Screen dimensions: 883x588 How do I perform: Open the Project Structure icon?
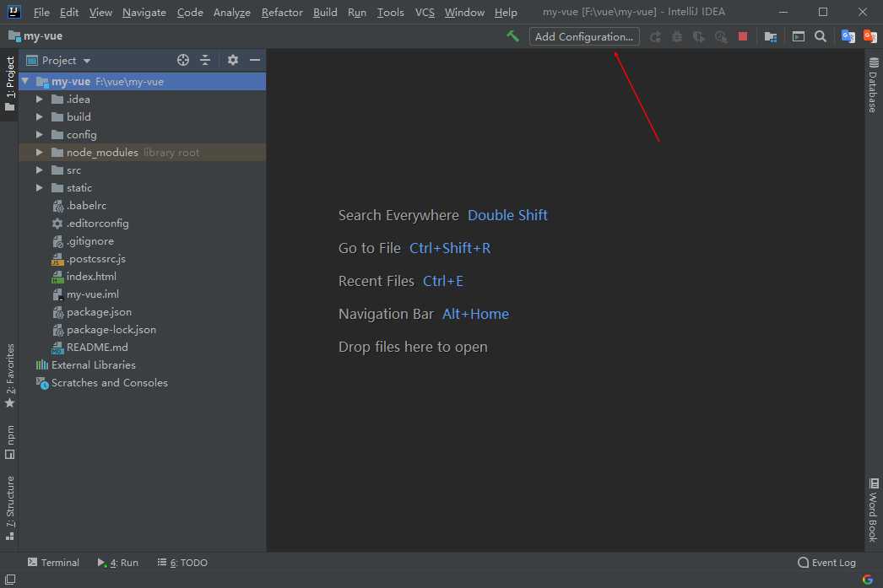771,36
